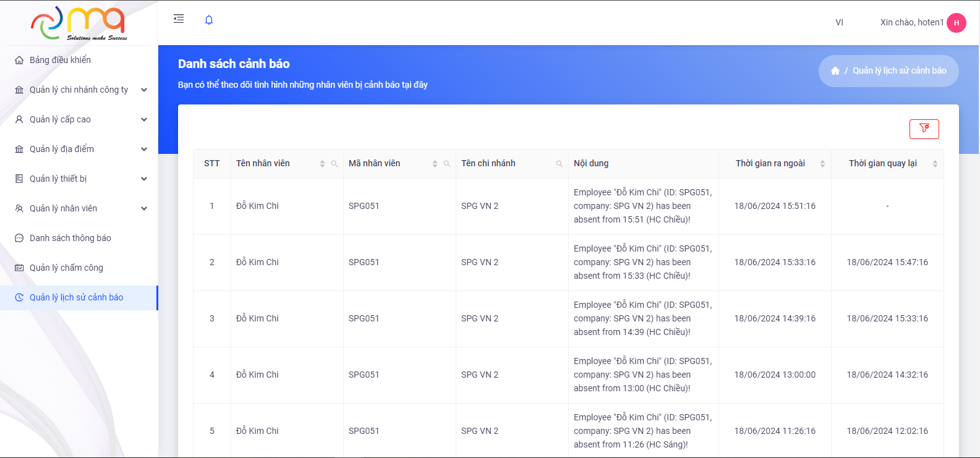
Task: Go to Quản lý chấm công page
Action: (x=66, y=268)
